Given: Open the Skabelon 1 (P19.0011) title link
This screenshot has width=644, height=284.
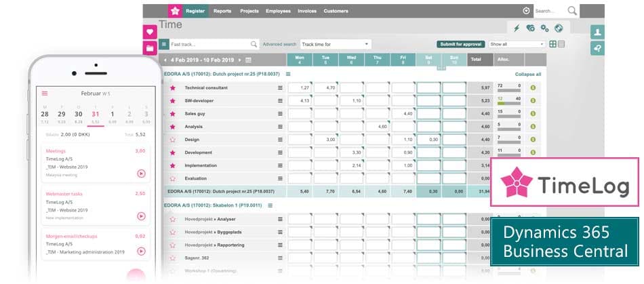Looking at the screenshot, I should coord(213,205).
